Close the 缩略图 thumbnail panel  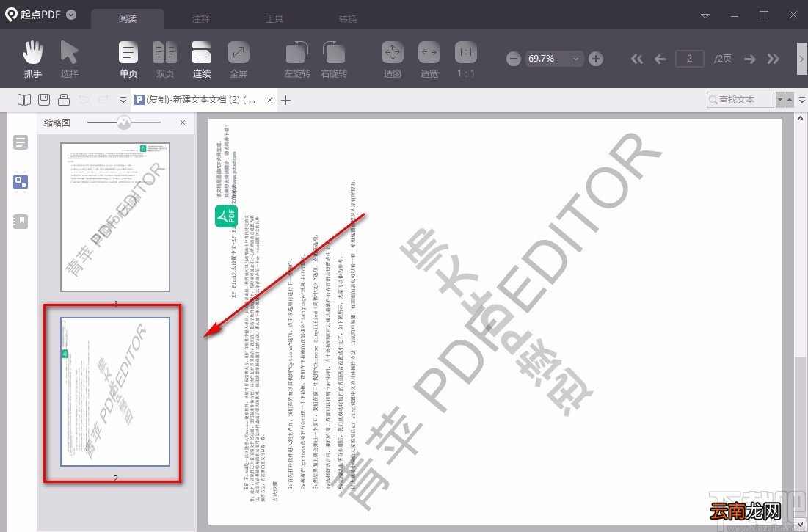coord(183,123)
